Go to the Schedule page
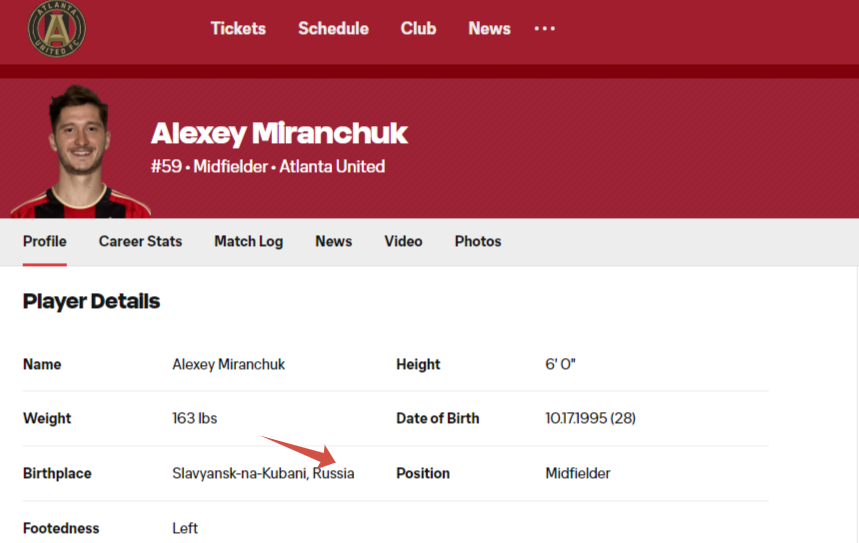Viewport: 859px width, 543px height. click(x=333, y=28)
